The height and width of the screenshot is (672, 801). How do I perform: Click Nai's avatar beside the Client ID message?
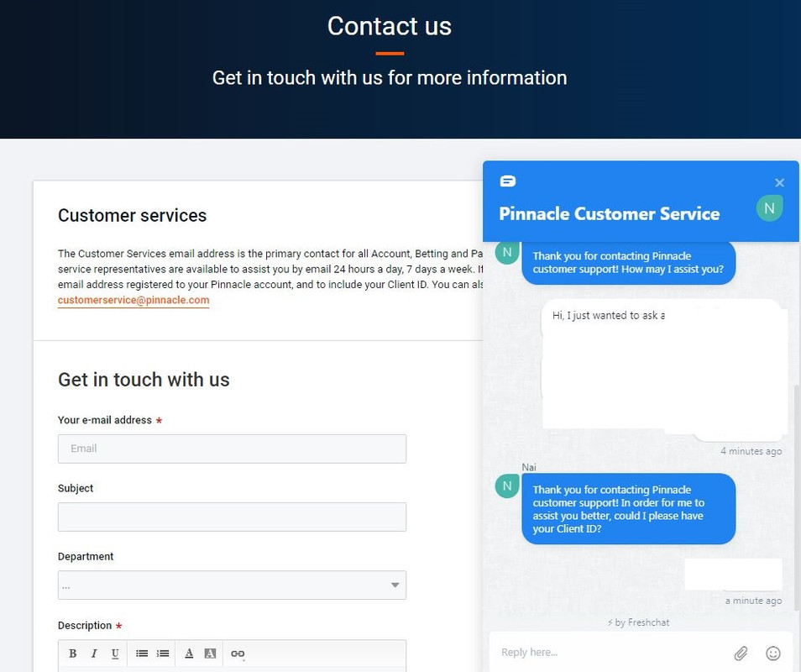(x=507, y=486)
